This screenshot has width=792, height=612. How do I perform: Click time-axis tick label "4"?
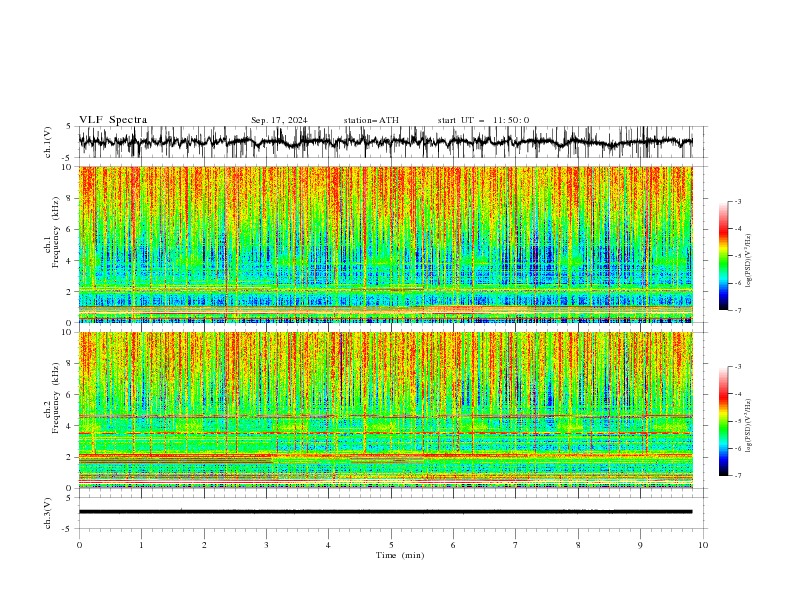point(328,545)
